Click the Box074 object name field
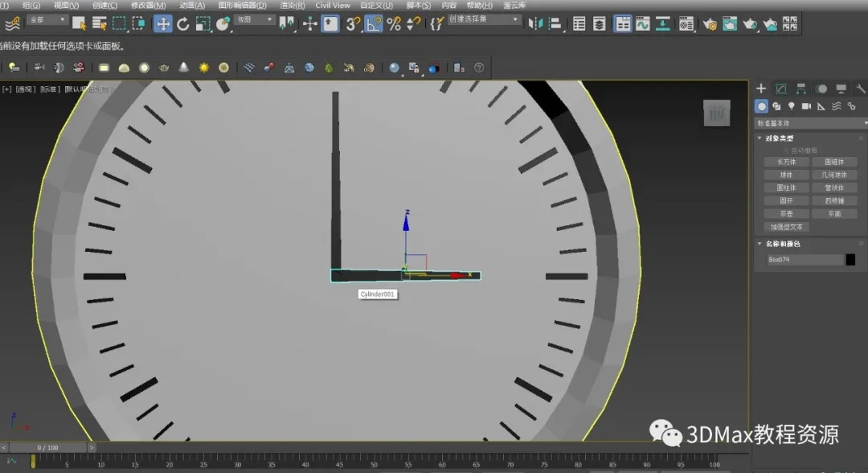Image resolution: width=868 pixels, height=473 pixels. pos(804,259)
